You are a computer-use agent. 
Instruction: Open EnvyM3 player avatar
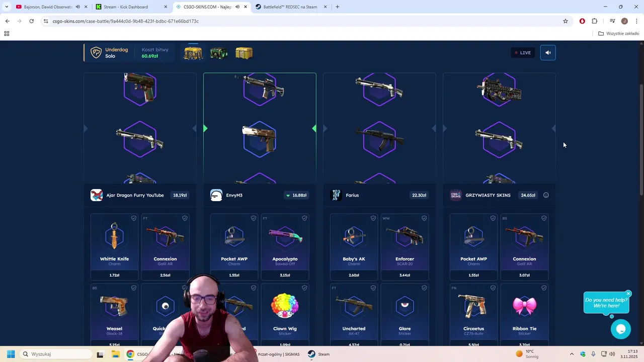[216, 195]
